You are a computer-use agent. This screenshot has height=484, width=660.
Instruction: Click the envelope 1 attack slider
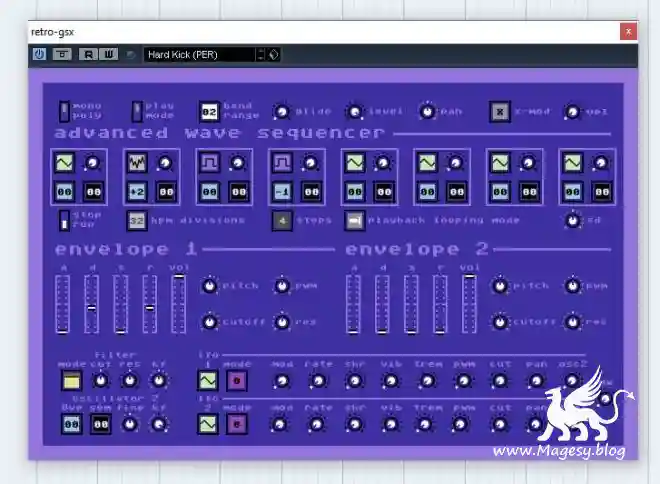(63, 304)
